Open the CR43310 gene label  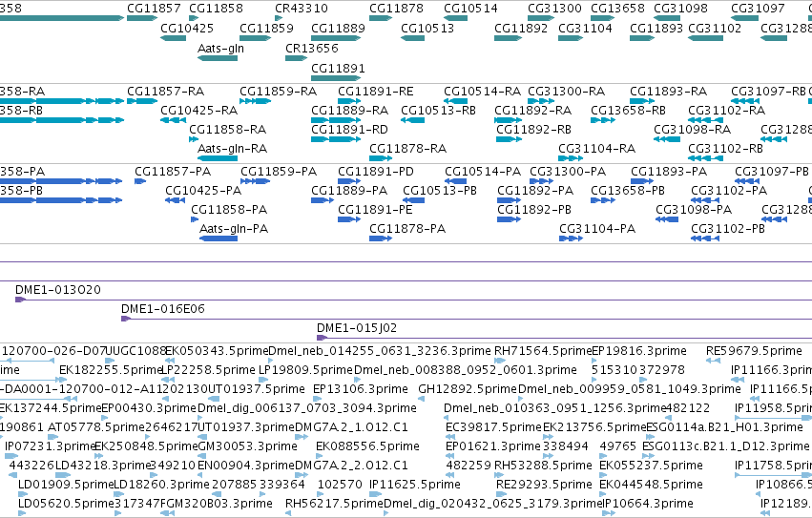coord(302,9)
